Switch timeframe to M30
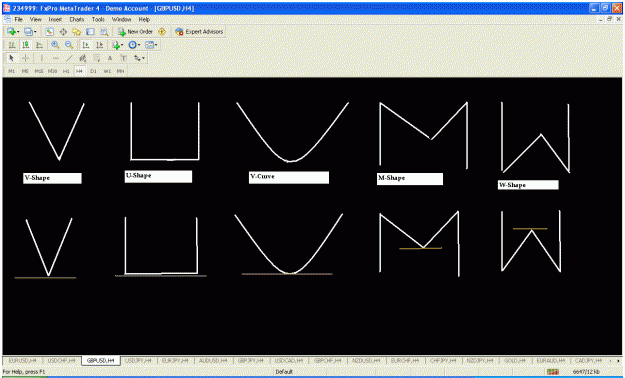This screenshot has width=625, height=378. coord(52,71)
